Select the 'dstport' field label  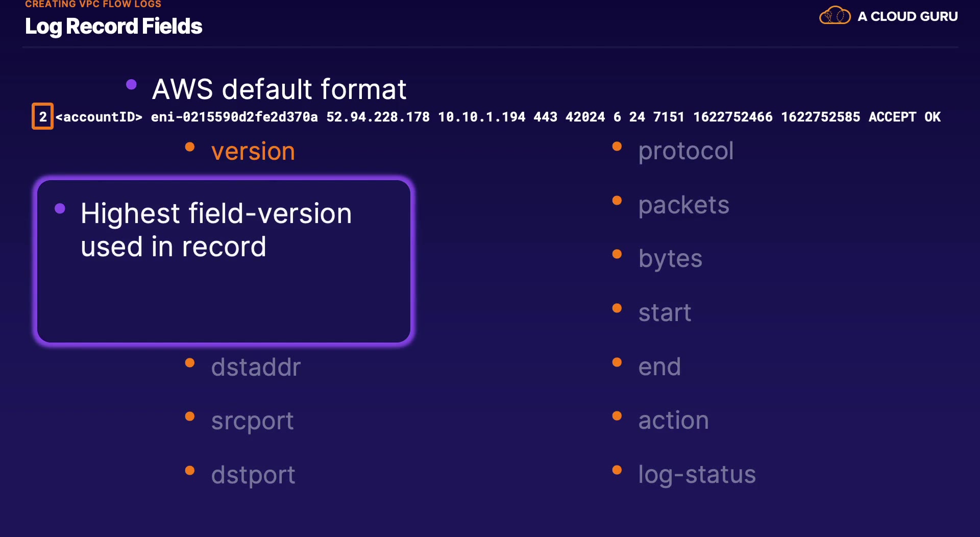(x=253, y=475)
